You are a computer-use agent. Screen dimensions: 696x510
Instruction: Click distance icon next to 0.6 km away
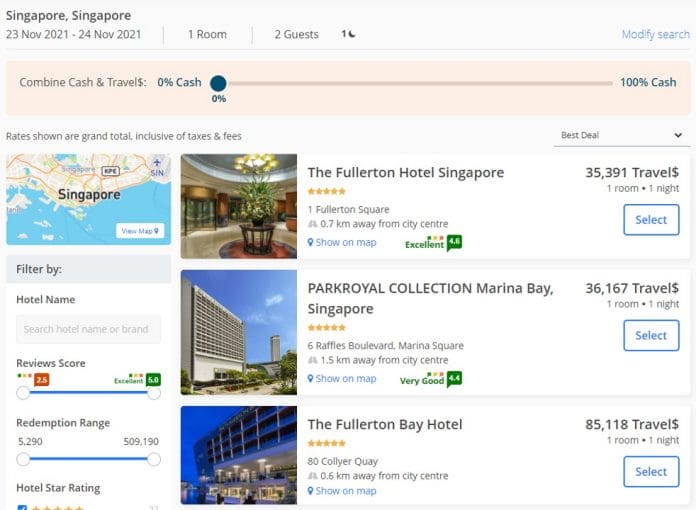tap(312, 476)
